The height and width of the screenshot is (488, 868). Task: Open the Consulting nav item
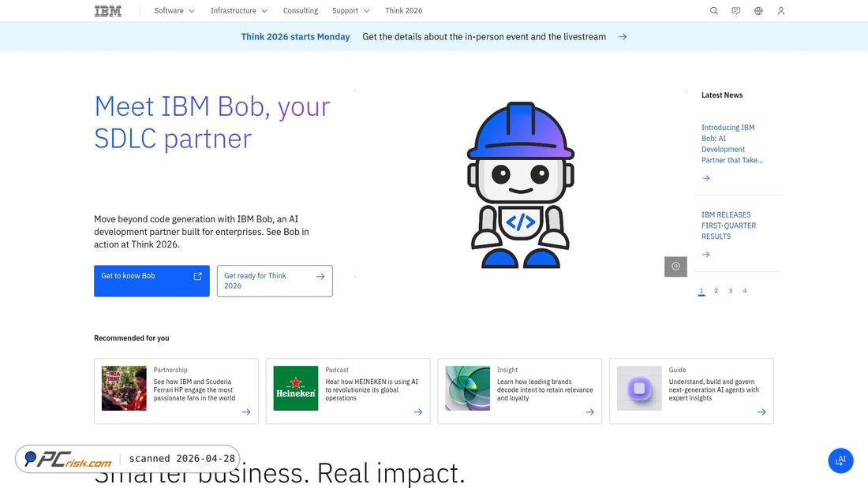(x=301, y=11)
